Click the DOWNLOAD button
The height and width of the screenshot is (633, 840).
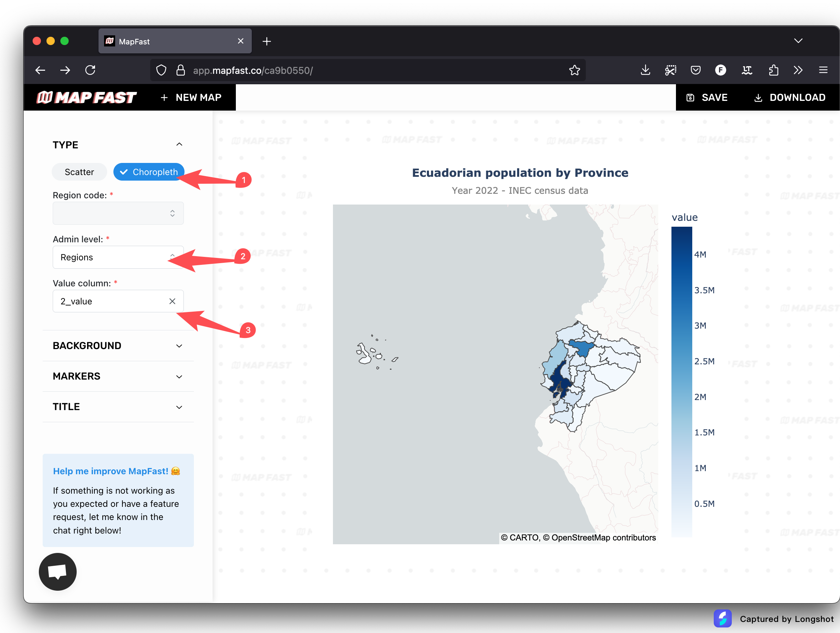click(x=790, y=97)
